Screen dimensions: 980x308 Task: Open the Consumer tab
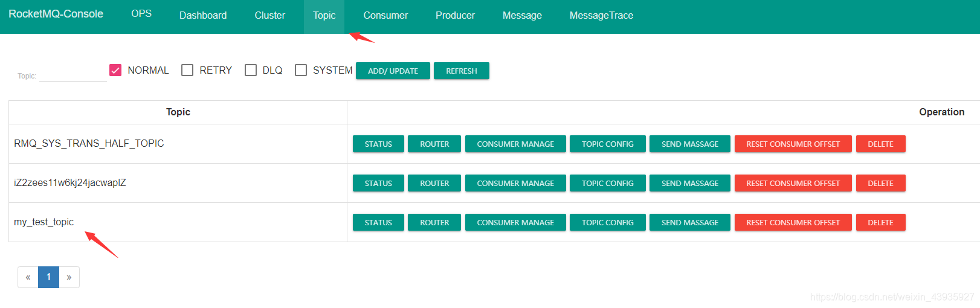[x=385, y=16]
